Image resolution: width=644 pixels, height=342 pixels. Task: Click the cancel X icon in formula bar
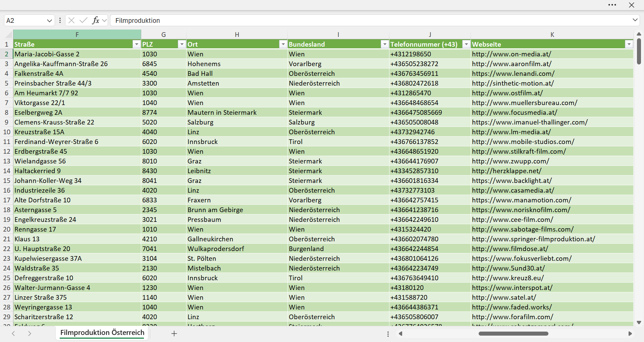point(71,20)
